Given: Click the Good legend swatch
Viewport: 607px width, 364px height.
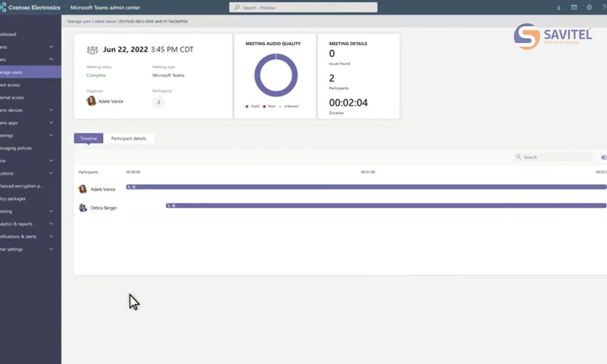Looking at the screenshot, I should pos(247,106).
